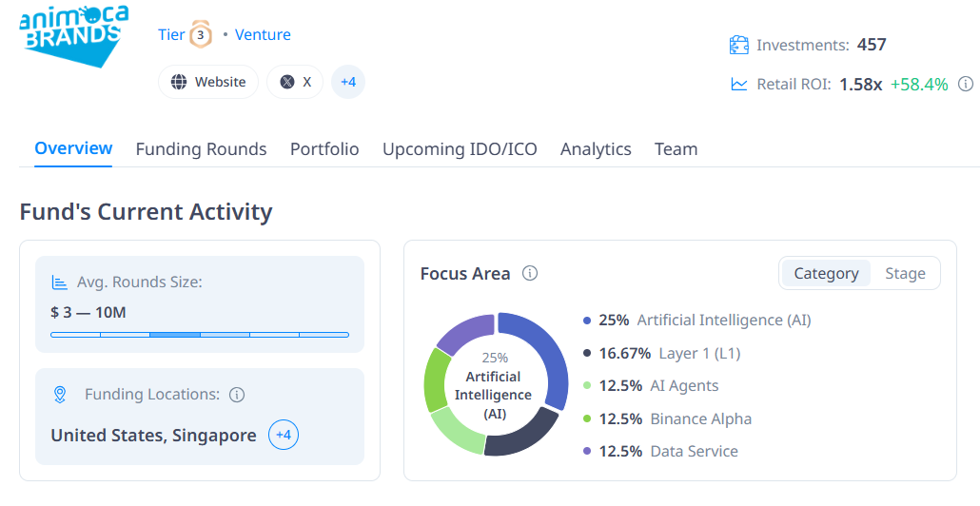Open the X social profile button
980x506 pixels.
[295, 82]
